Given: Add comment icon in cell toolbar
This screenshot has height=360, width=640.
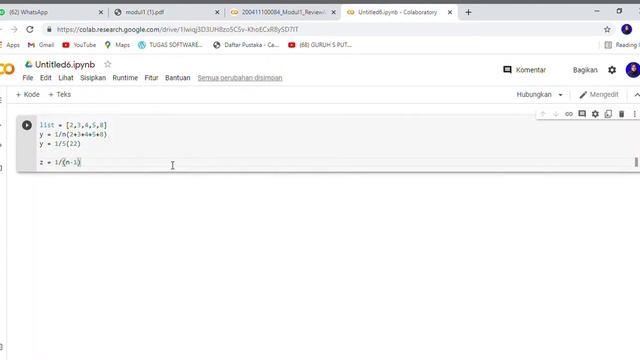Looking at the screenshot, I should point(582,114).
